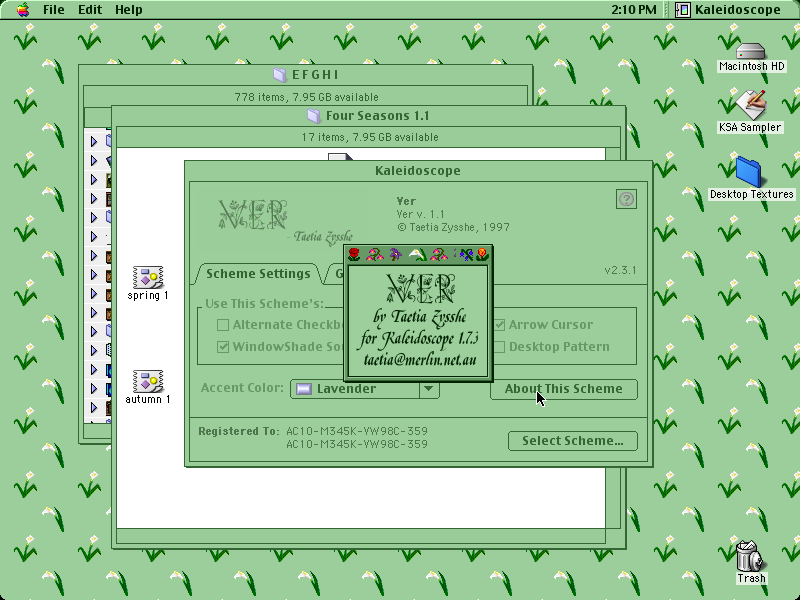Click the Accent Color dropdown arrow

tap(429, 389)
